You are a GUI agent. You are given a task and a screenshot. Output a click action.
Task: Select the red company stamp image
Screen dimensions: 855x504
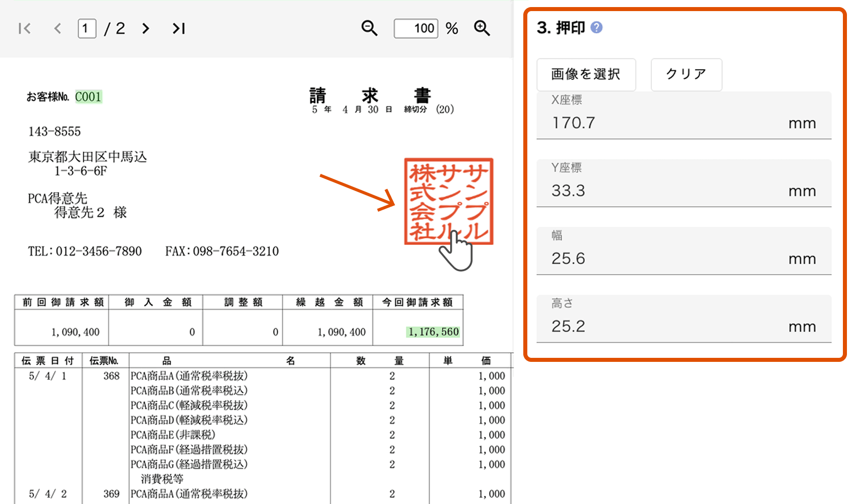pyautogui.click(x=448, y=201)
